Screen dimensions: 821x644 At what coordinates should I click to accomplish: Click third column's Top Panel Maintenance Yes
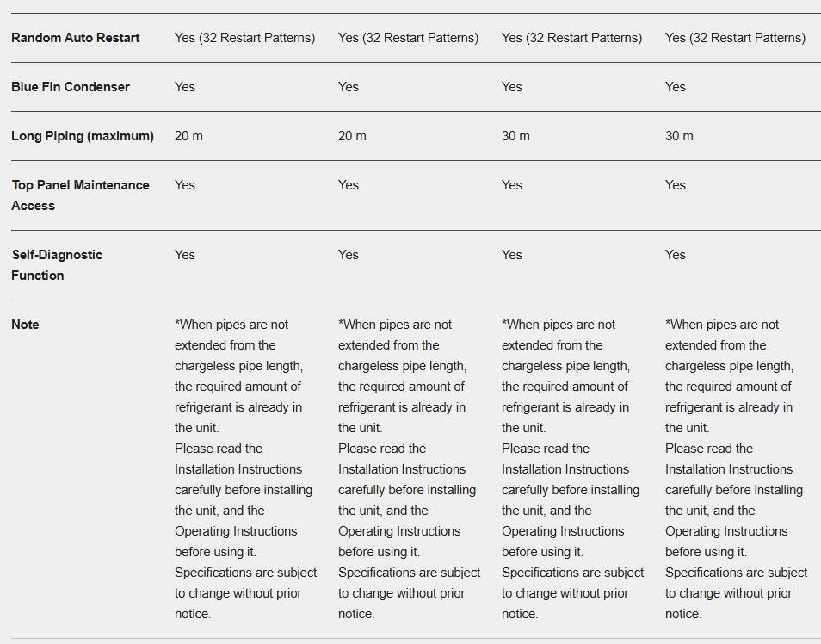[x=511, y=185]
